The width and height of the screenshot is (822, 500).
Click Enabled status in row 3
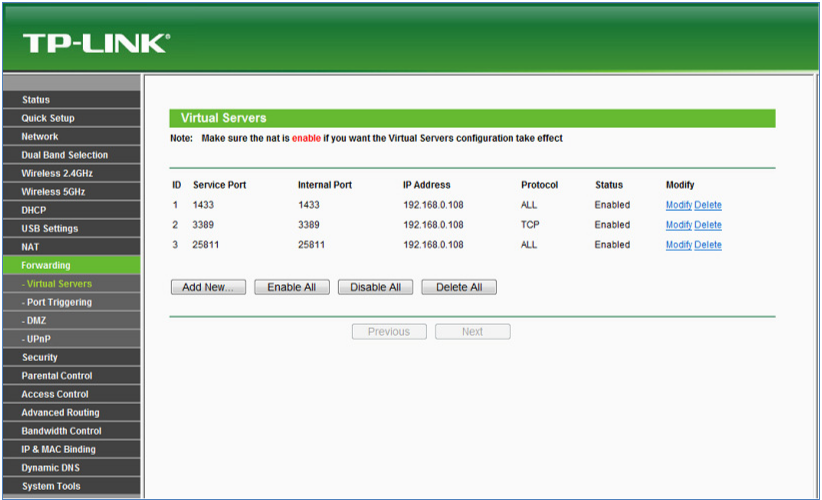[612, 245]
